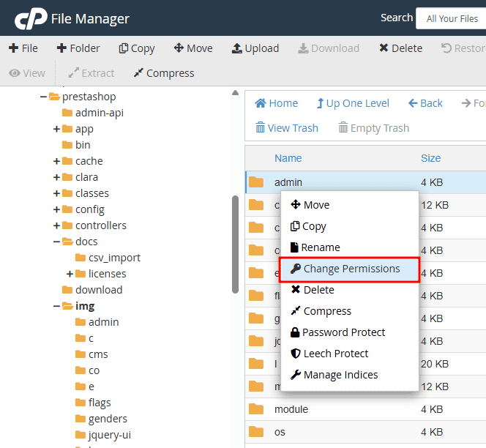Click the scroll up arrow of tree panel

pos(235,93)
